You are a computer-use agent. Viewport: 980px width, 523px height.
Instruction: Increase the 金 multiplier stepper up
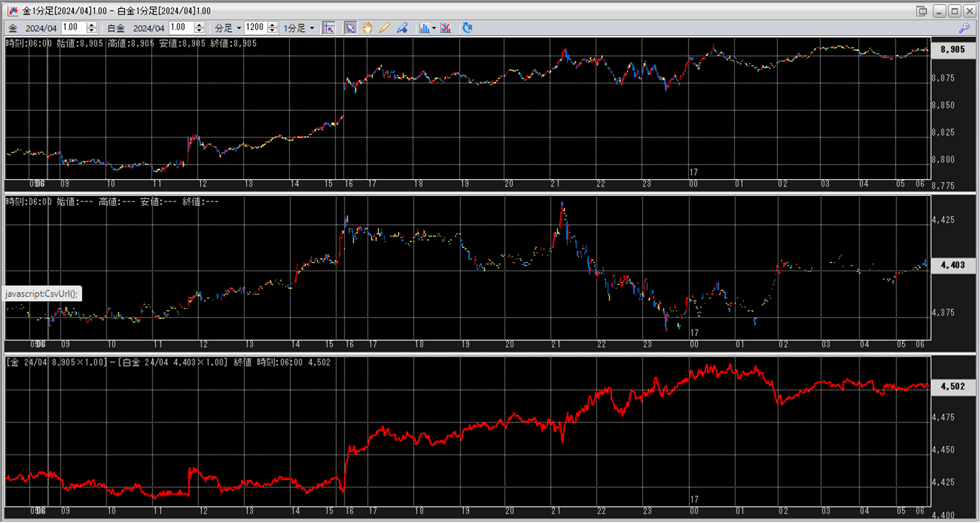[x=92, y=25]
